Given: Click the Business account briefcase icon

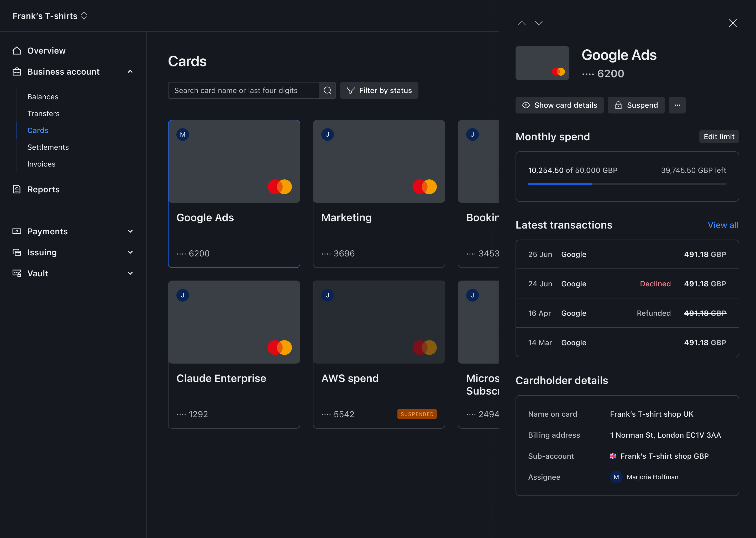Looking at the screenshot, I should pos(17,71).
